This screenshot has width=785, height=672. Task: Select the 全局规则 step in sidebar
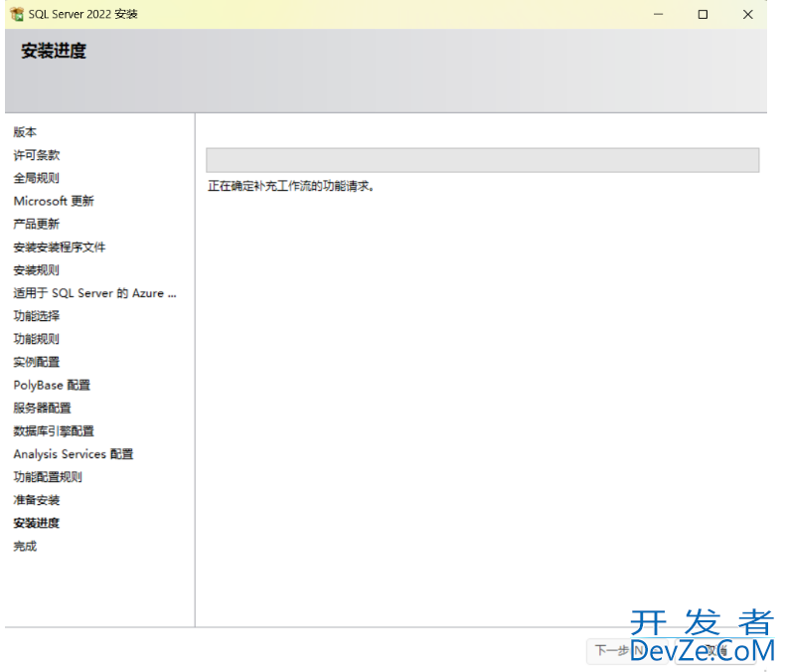tap(37, 178)
